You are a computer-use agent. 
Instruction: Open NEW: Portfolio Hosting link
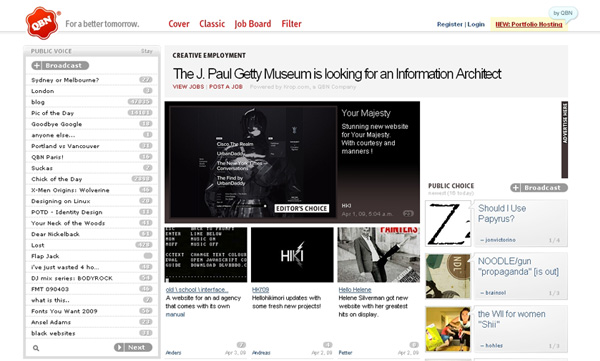529,24
